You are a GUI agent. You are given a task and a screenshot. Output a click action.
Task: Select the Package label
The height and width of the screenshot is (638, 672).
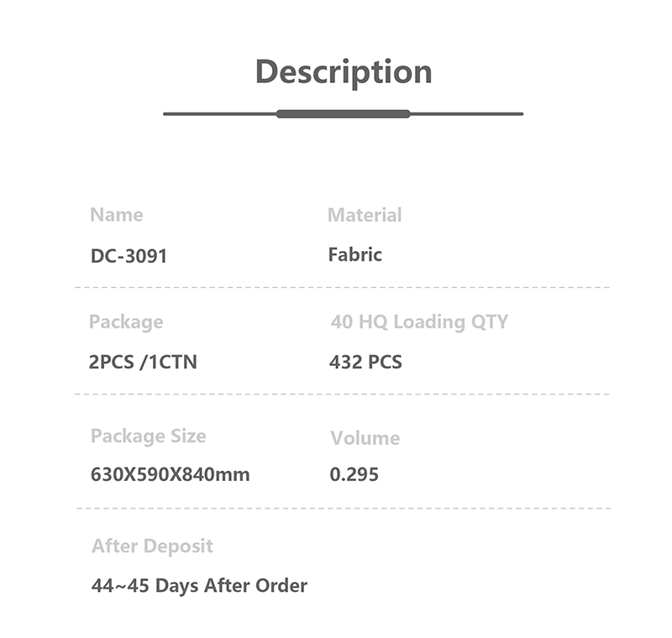tap(126, 322)
